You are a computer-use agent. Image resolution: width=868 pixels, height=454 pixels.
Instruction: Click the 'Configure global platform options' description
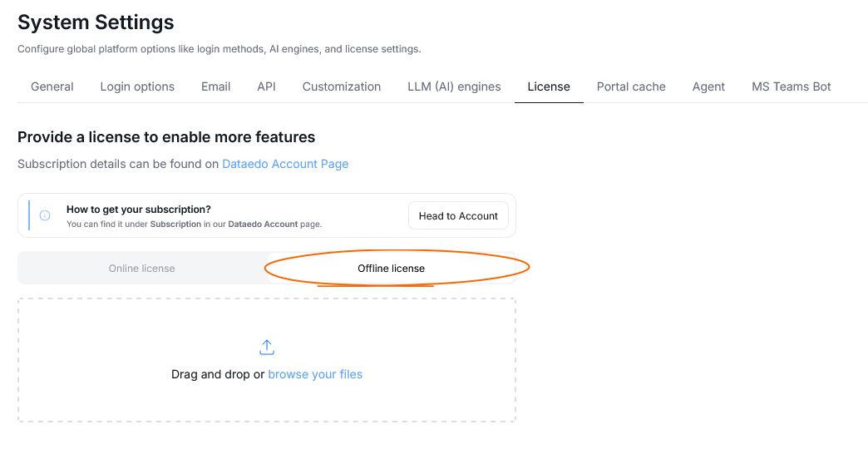point(219,49)
